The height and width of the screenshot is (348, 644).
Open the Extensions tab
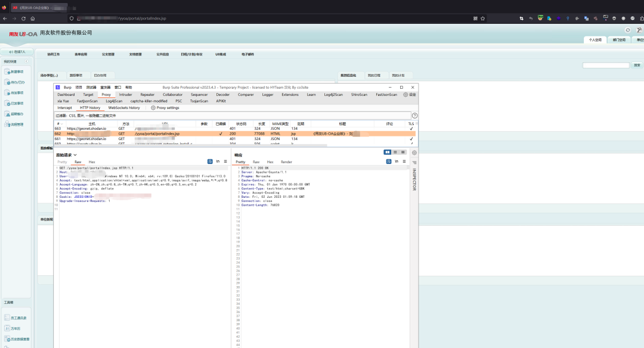click(290, 95)
